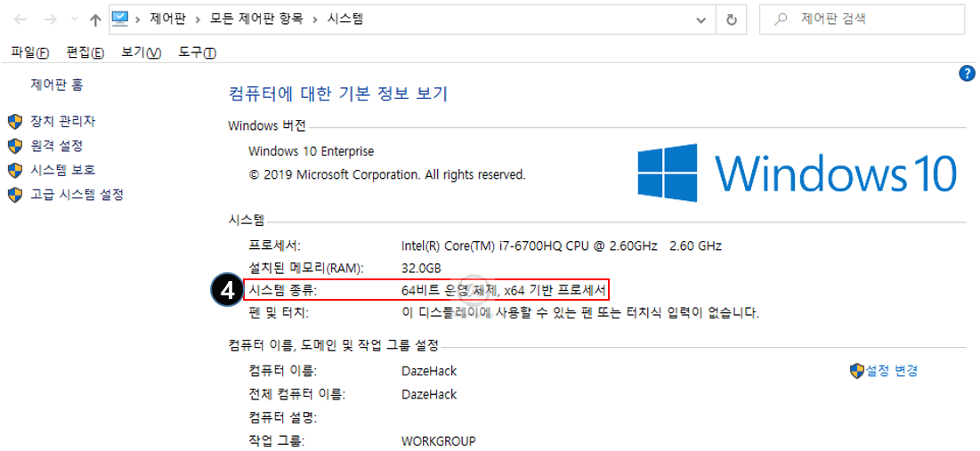Select 모든 제어판 항목 breadcrumb
Viewport: 980px width, 451px height.
pos(257,20)
